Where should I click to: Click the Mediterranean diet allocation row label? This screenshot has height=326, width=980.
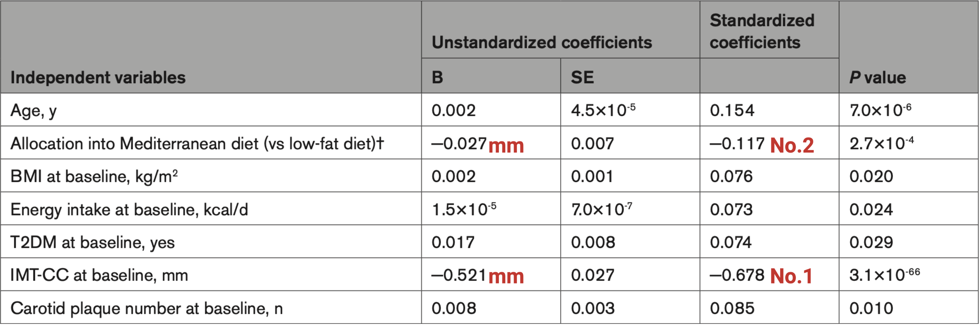197,144
